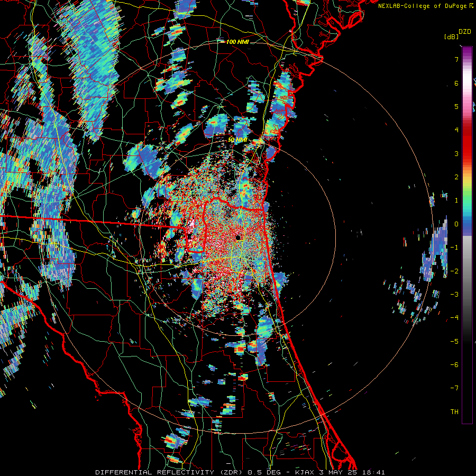Click the color scale value -7
Screen dimensions: 476x476
(x=454, y=388)
